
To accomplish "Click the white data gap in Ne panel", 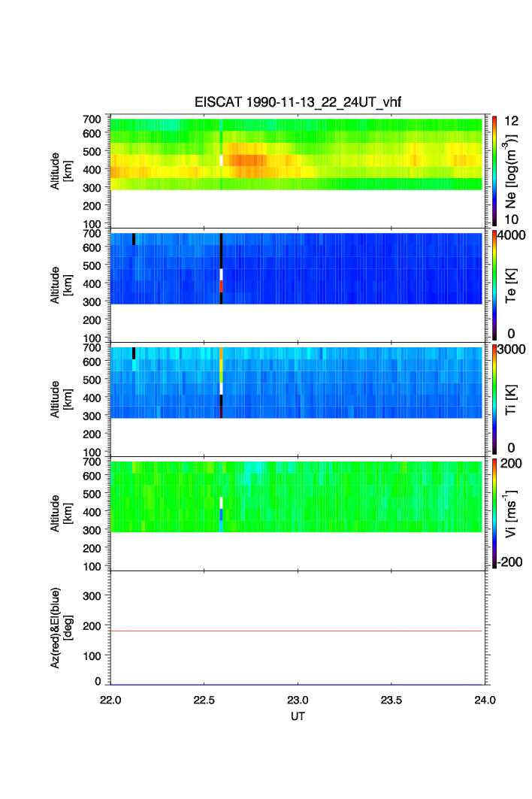I will tap(221, 161).
